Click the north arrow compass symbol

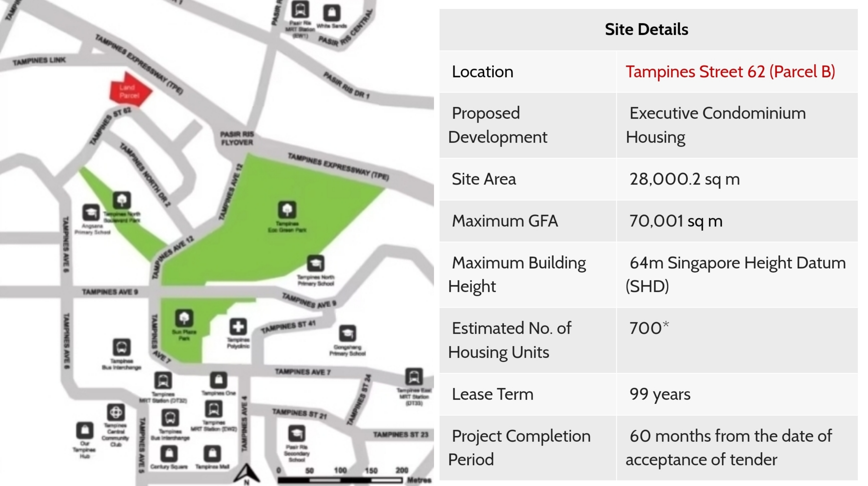(247, 474)
